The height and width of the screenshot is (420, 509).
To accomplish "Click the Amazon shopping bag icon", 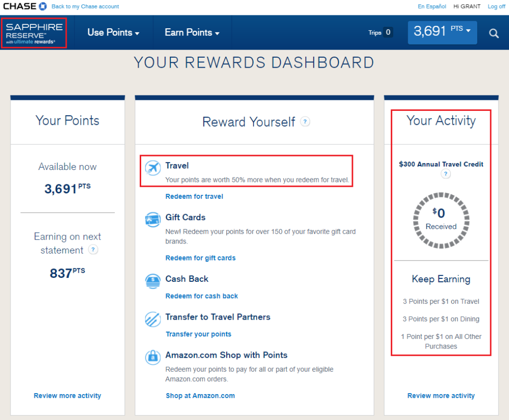I will 153,357.
